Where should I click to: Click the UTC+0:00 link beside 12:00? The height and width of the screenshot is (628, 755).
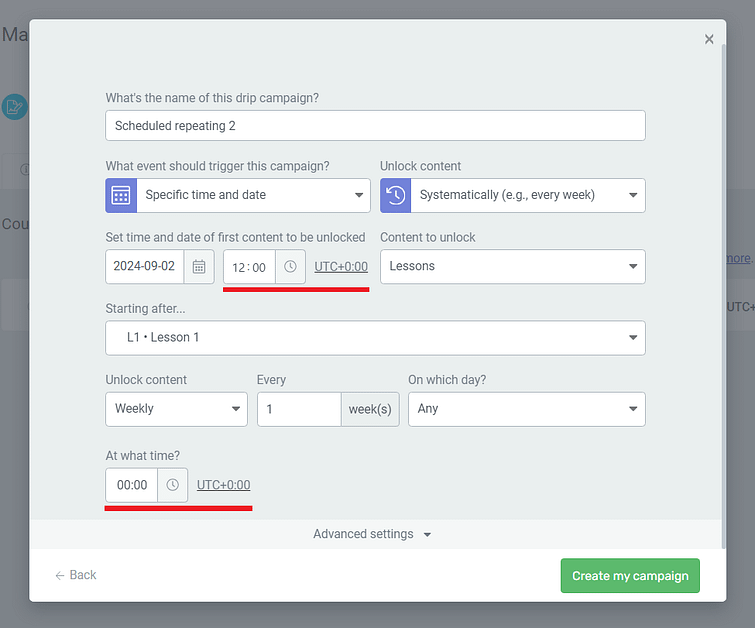tap(341, 267)
